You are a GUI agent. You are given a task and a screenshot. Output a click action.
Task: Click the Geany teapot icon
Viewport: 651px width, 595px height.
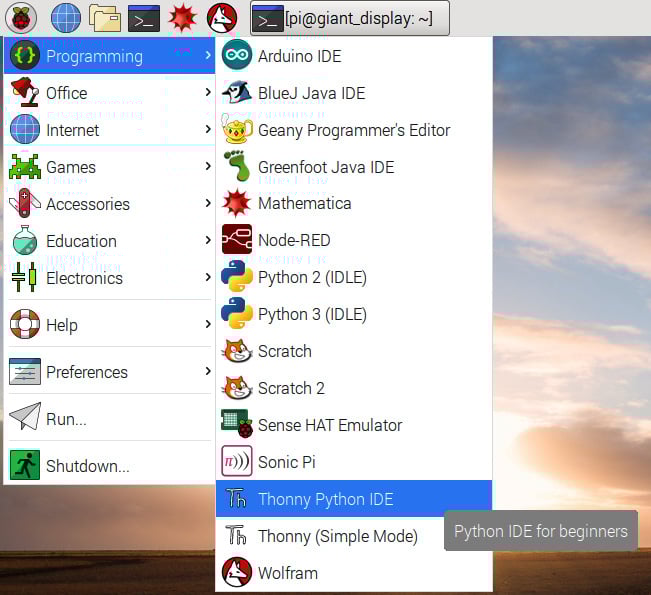click(x=237, y=129)
